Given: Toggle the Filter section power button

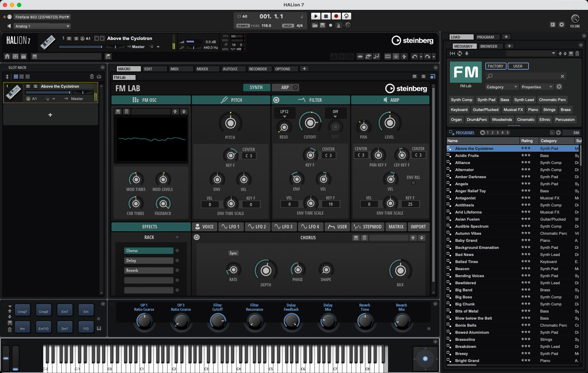Looking at the screenshot, I should point(276,100).
